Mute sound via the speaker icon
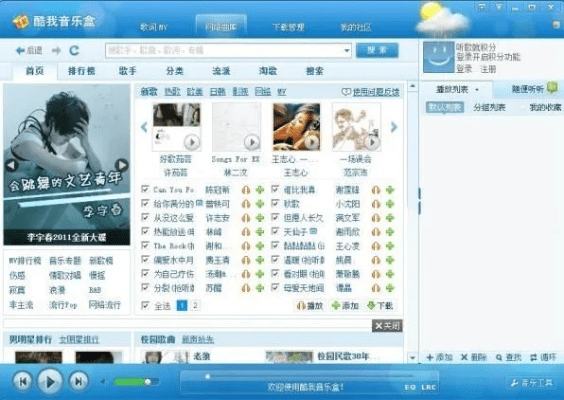The height and width of the screenshot is (400, 564). tap(104, 382)
